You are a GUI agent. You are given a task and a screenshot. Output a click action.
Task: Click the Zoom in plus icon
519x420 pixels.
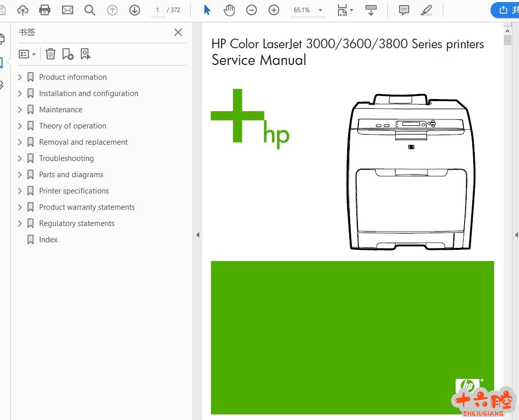click(x=274, y=10)
